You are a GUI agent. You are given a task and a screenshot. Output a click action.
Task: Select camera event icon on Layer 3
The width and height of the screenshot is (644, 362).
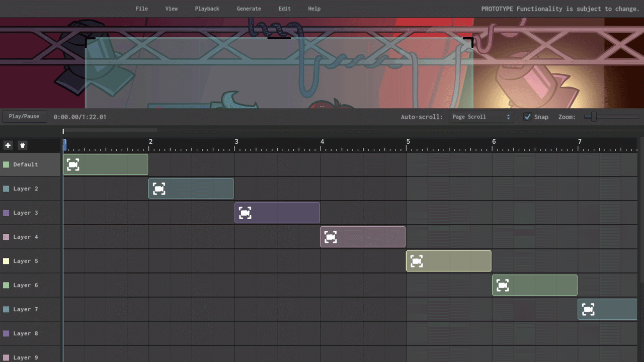245,213
